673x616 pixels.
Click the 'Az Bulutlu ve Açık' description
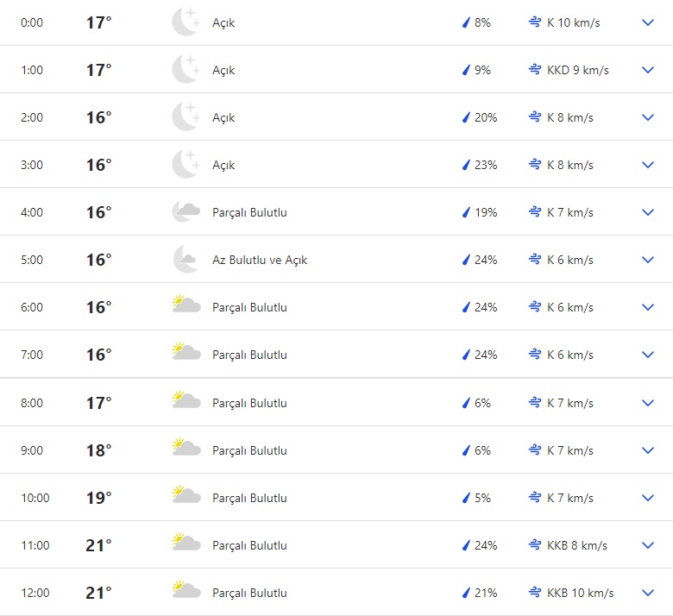(260, 260)
